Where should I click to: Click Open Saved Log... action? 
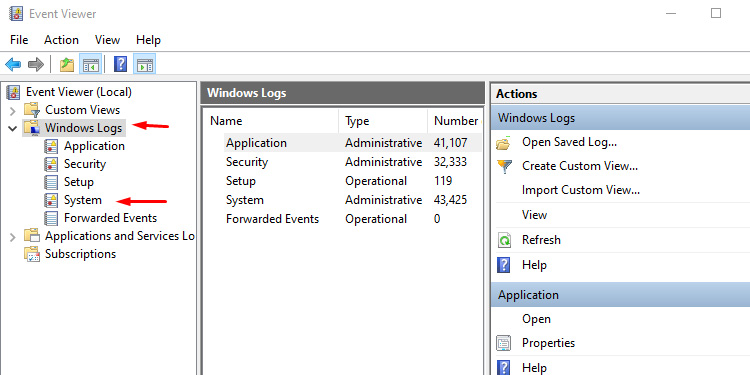point(569,142)
